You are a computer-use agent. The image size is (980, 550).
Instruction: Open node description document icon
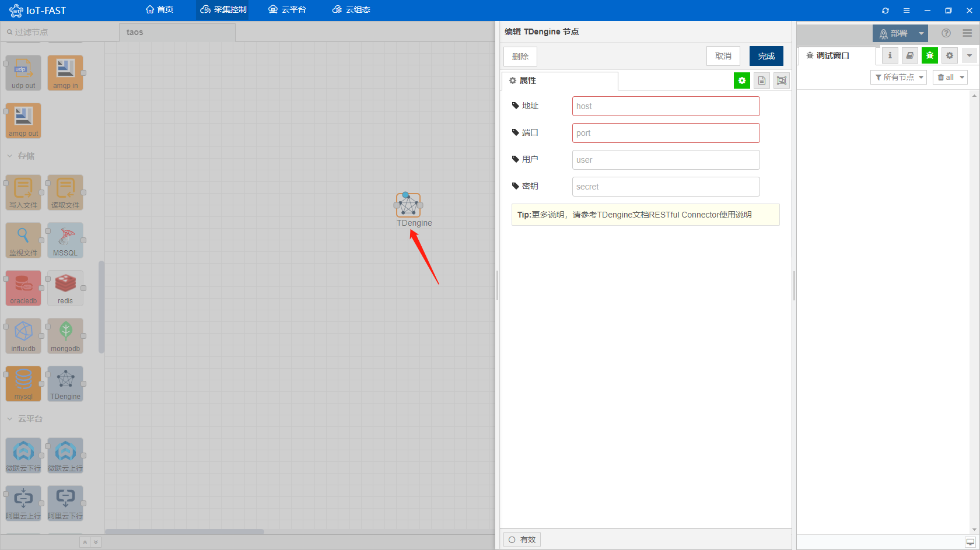pyautogui.click(x=762, y=80)
